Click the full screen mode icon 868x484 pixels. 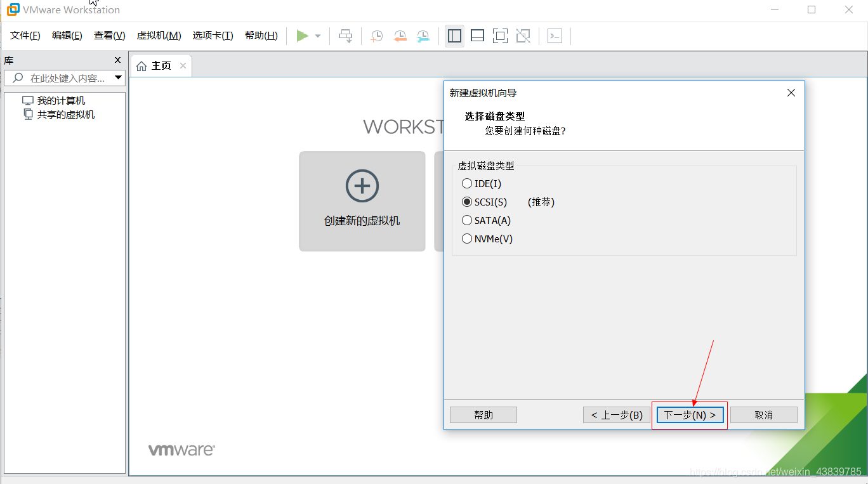click(500, 36)
